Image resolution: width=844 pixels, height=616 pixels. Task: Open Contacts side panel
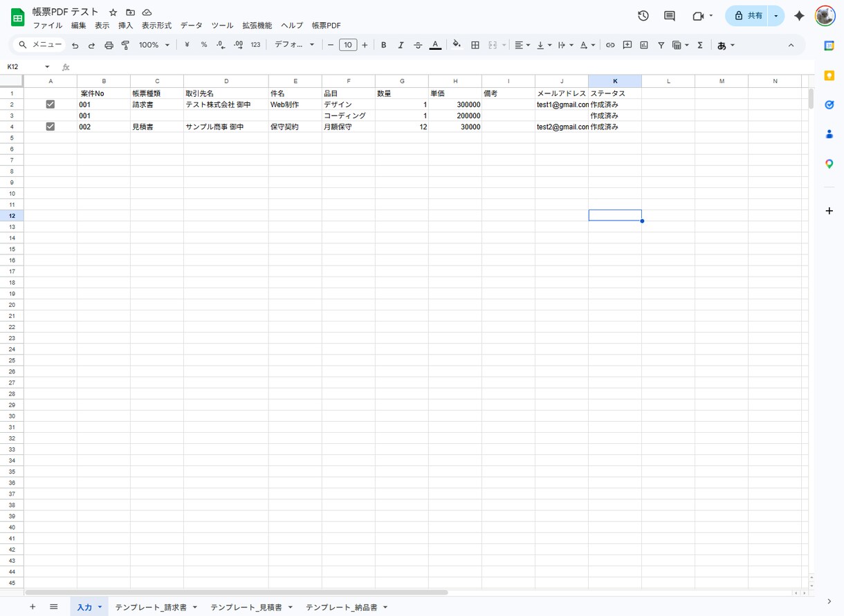[x=829, y=134]
